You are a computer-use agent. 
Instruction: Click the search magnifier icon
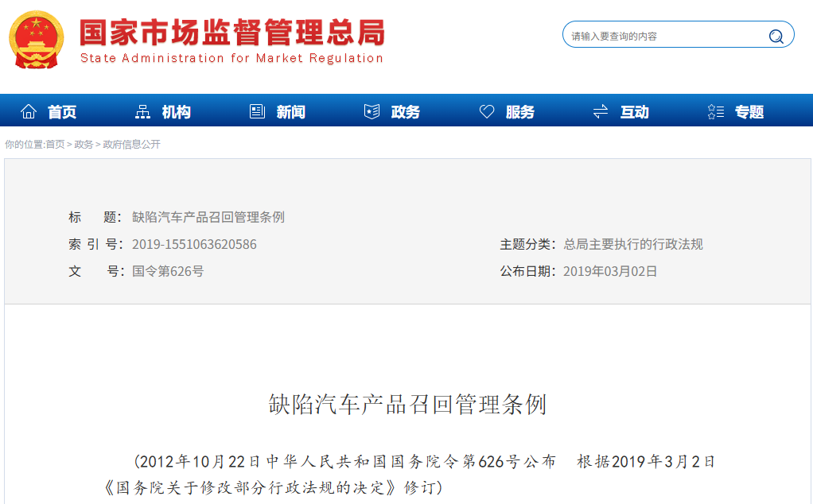tap(776, 37)
